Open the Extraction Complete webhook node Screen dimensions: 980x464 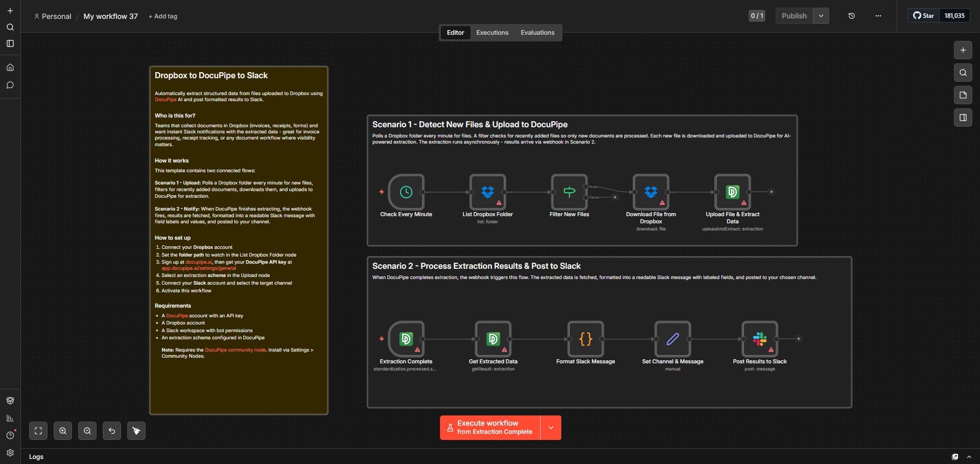click(406, 339)
